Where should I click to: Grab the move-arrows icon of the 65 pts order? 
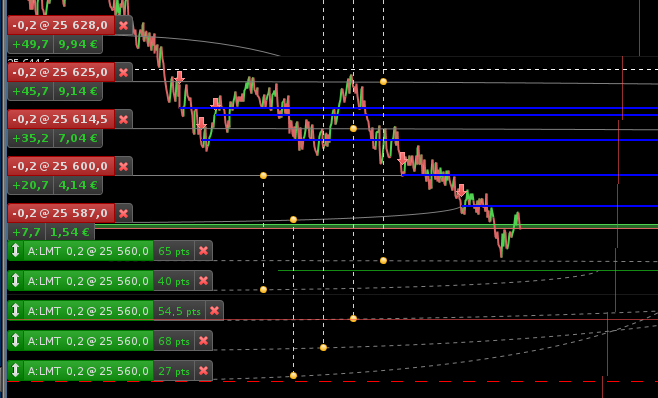pos(16,251)
